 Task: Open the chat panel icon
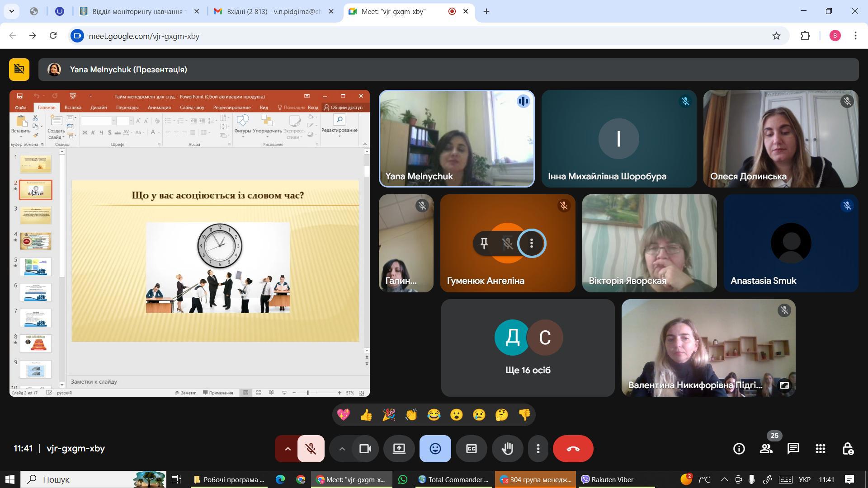(793, 449)
